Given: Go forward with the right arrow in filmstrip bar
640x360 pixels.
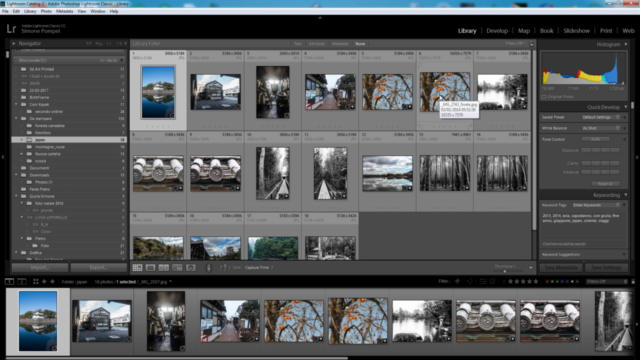Looking at the screenshot, I should 52,282.
